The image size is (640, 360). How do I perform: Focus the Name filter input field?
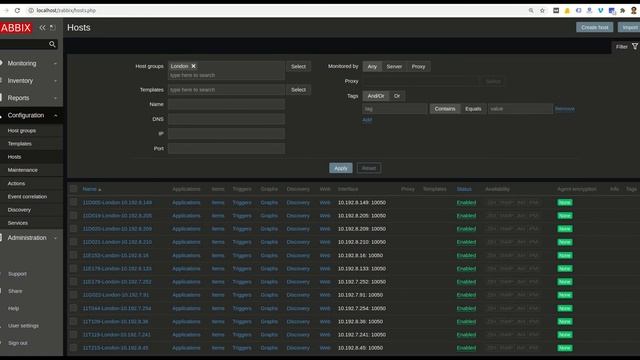click(x=227, y=104)
